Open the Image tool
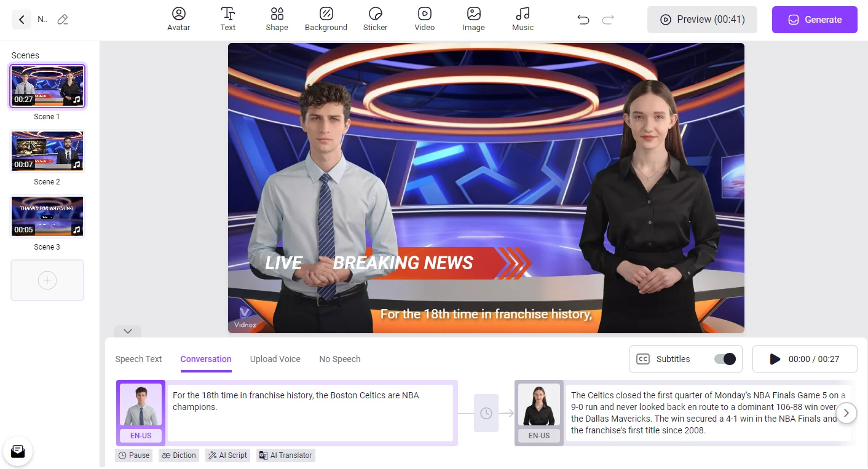Image resolution: width=868 pixels, height=469 pixels. 474,19
